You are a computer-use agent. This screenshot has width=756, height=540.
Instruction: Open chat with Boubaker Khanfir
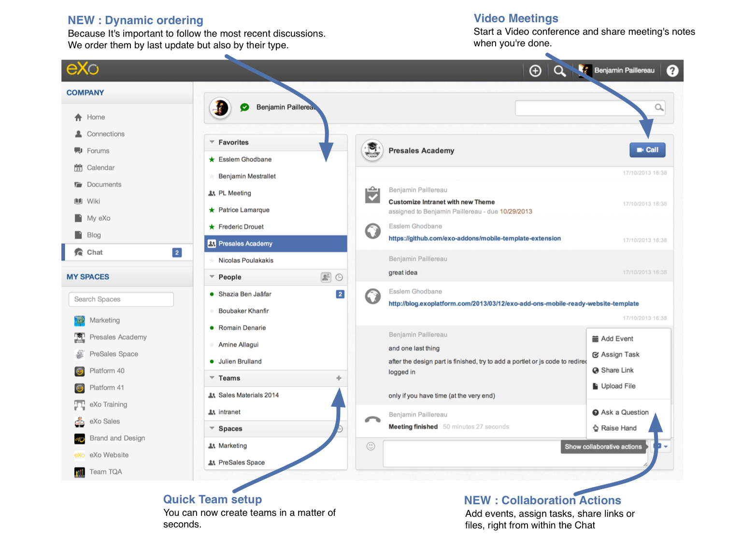coord(276,311)
